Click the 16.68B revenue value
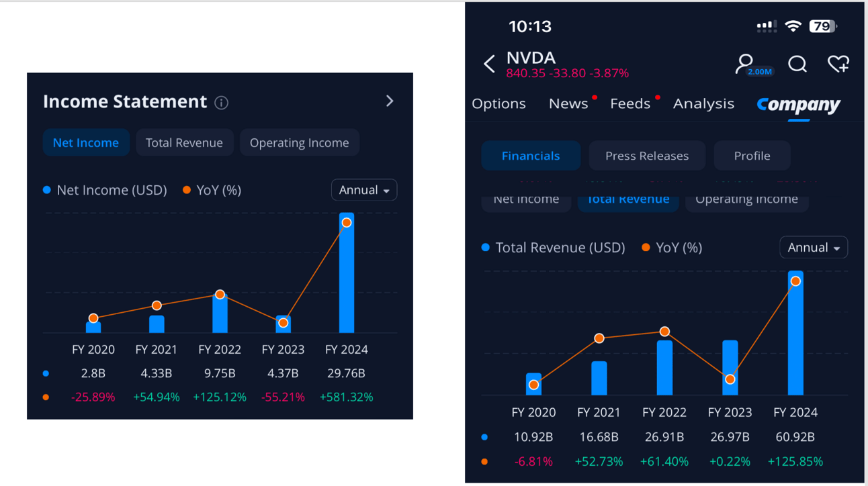868x486 pixels. (599, 437)
